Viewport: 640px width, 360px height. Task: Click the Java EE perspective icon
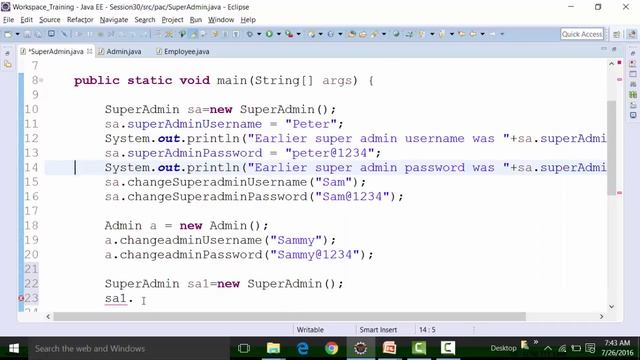point(632,34)
